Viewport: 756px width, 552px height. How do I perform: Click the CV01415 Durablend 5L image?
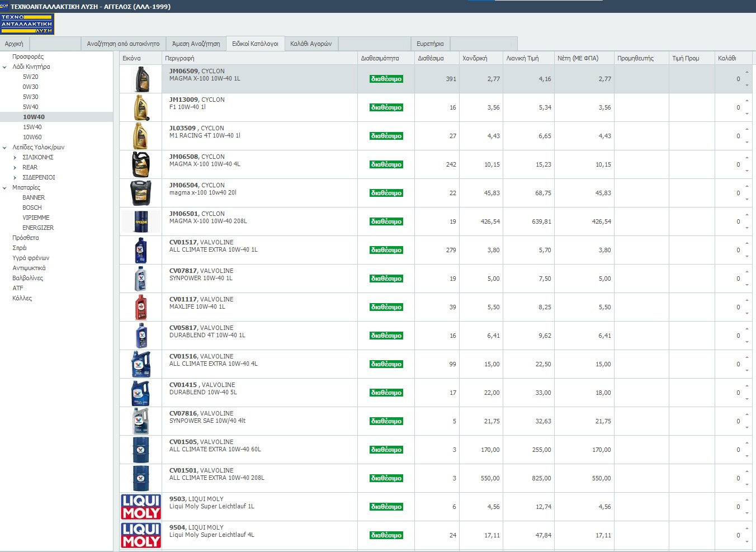141,393
